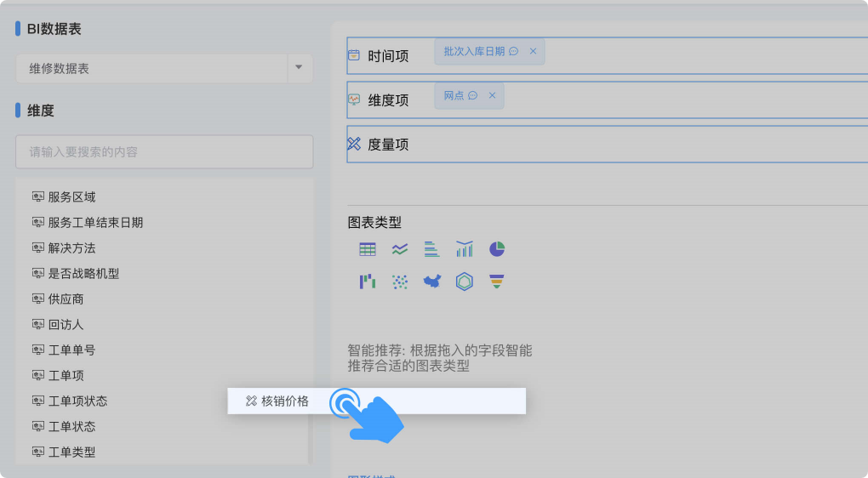Screen dimensions: 868x478
Task: Click the calendar icon beside 时间项
Action: 354,54
